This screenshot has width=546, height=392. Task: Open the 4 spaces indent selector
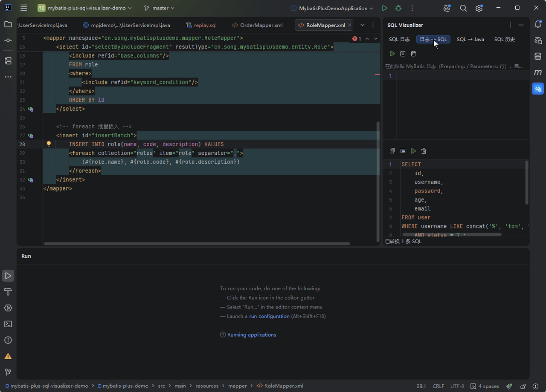click(x=485, y=386)
